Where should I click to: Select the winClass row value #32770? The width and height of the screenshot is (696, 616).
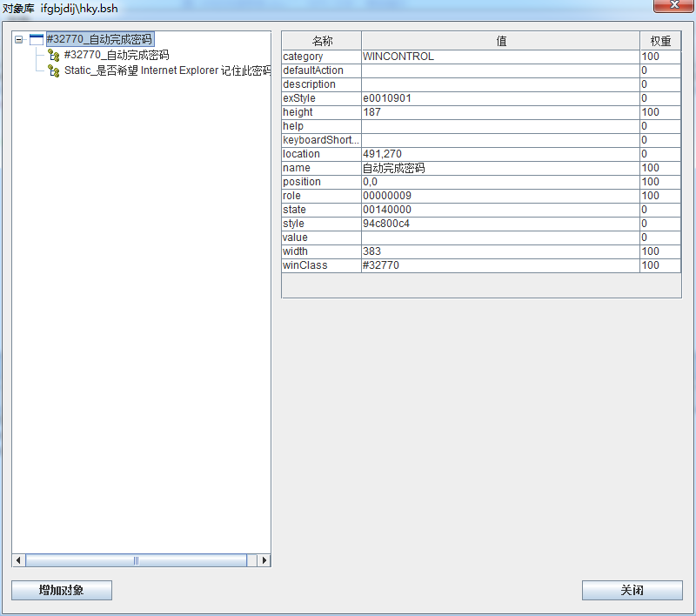(500, 265)
